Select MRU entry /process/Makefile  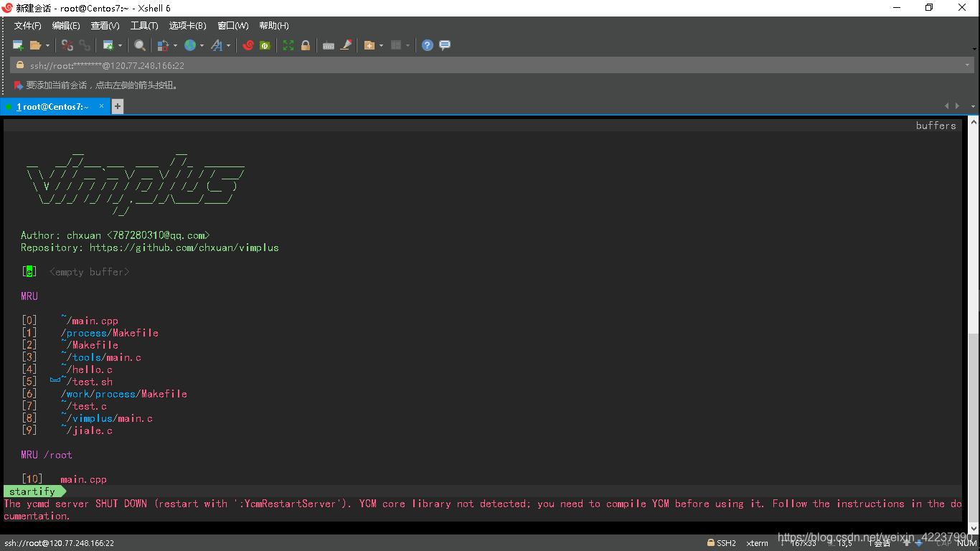[x=110, y=333]
